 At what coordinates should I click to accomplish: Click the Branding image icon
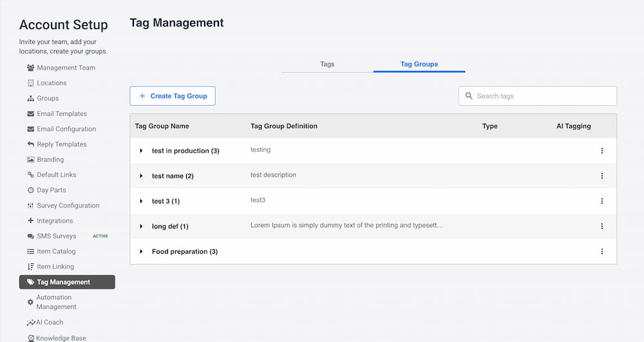[30, 159]
